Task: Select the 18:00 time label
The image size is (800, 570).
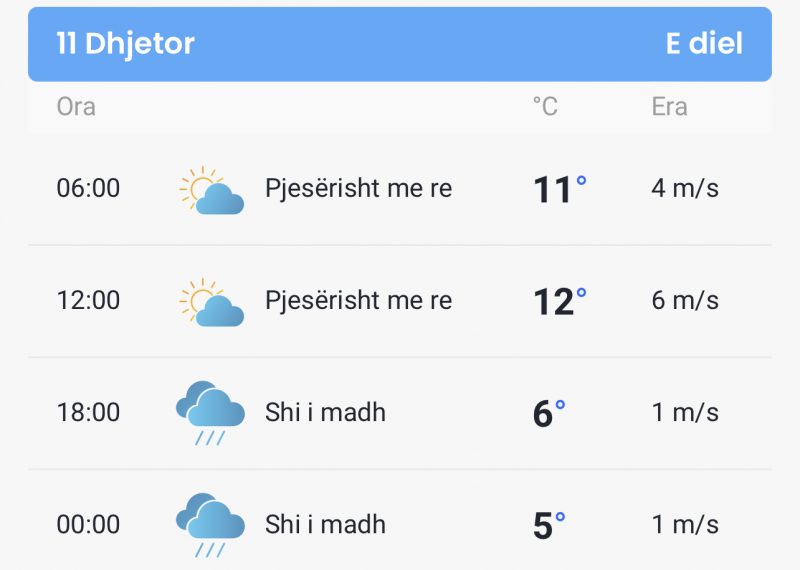Action: pos(88,412)
